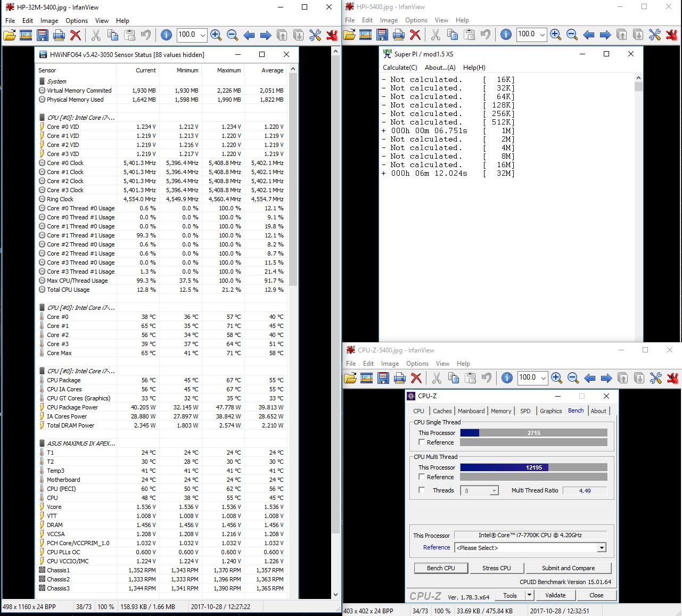The width and height of the screenshot is (682, 616).
Task: Click the Bench CPU button
Action: [x=441, y=568]
